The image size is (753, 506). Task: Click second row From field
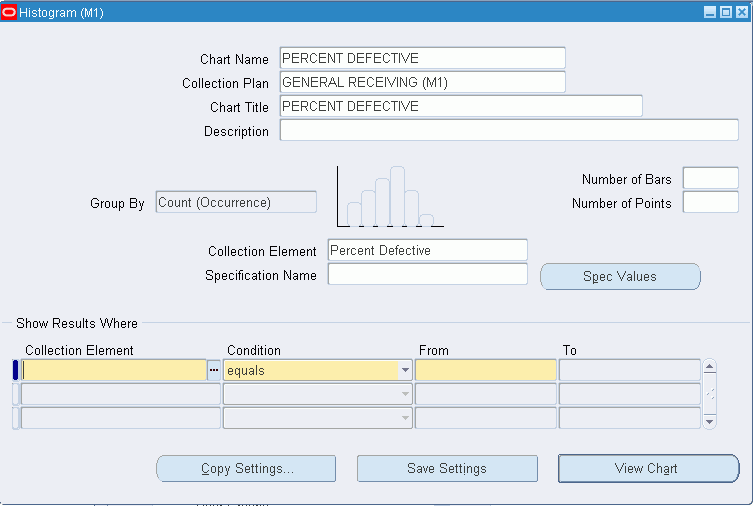(486, 394)
